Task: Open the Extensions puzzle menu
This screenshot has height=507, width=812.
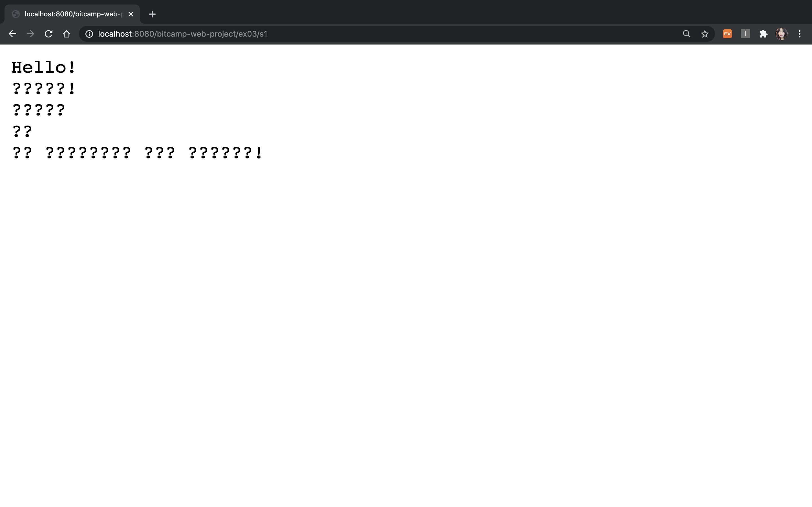Action: [763, 34]
